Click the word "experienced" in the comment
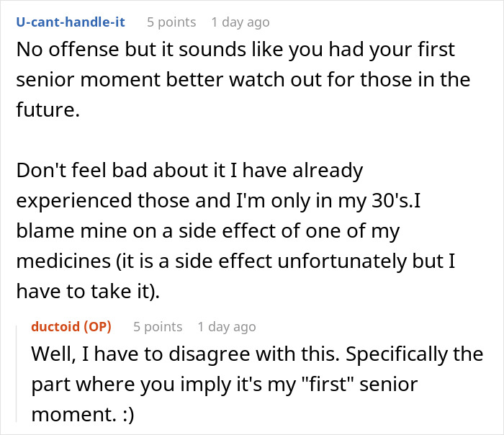Screen dimensions: 504x435 pyautogui.click(x=74, y=200)
